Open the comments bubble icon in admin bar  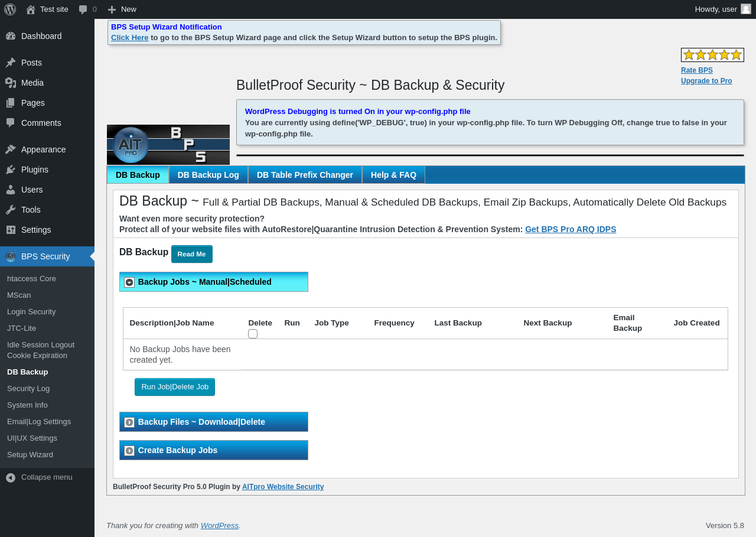[83, 9]
